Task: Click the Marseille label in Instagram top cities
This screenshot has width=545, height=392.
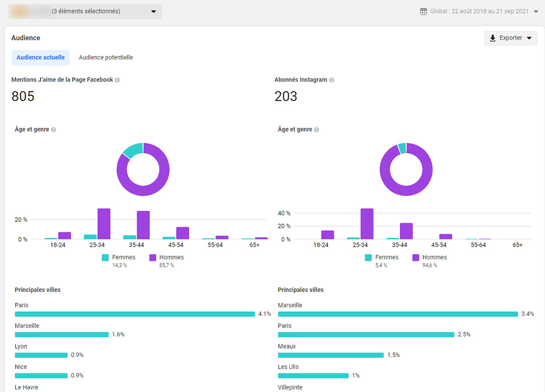Action: pos(289,305)
